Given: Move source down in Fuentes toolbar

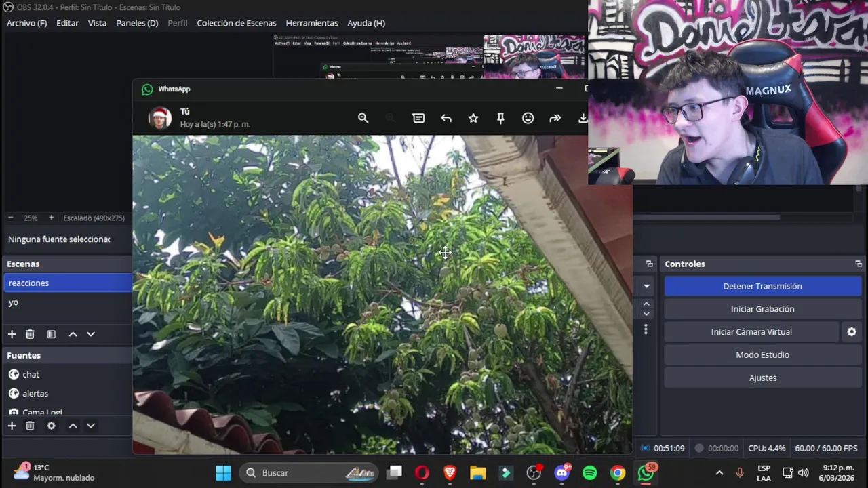Looking at the screenshot, I should [90, 426].
